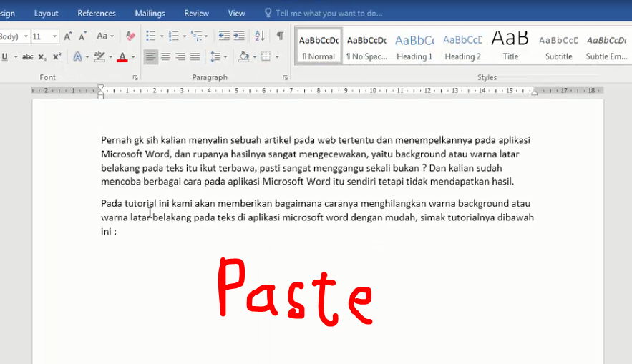Click the Decrease Font Size icon
Image resolution: width=632 pixels, height=364 pixels.
point(82,36)
